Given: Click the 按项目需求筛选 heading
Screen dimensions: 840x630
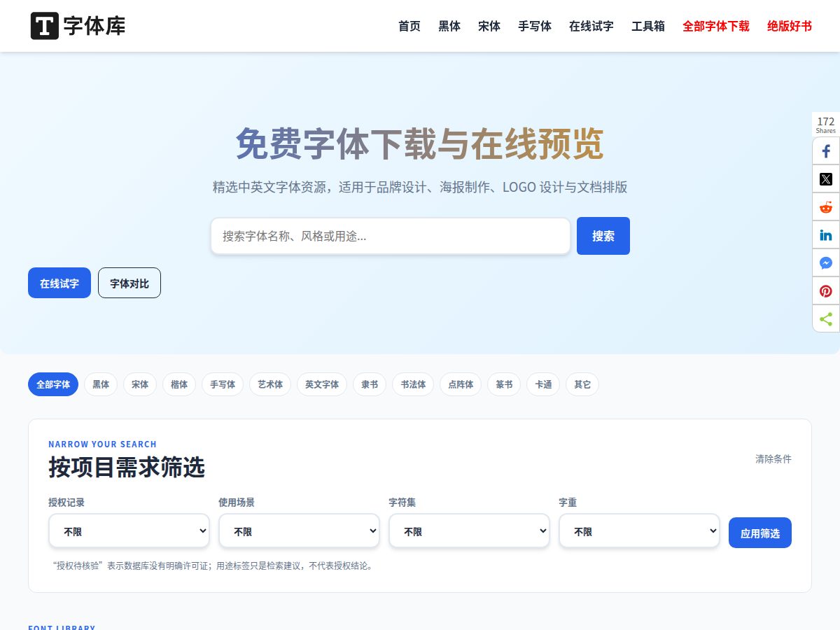Looking at the screenshot, I should tap(127, 467).
